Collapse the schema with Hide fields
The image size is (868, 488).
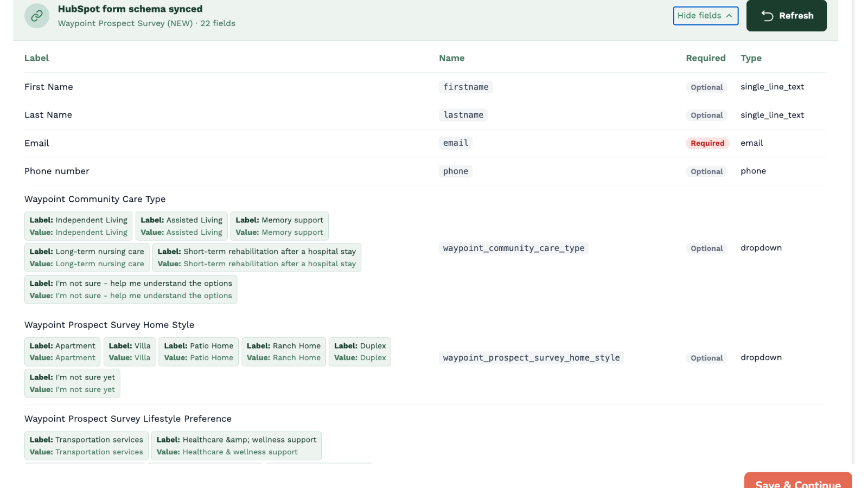705,16
